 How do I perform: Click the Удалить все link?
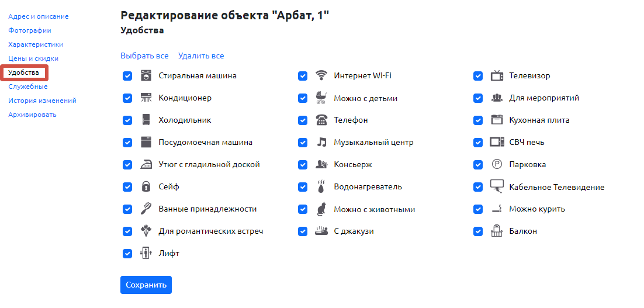[x=201, y=56]
